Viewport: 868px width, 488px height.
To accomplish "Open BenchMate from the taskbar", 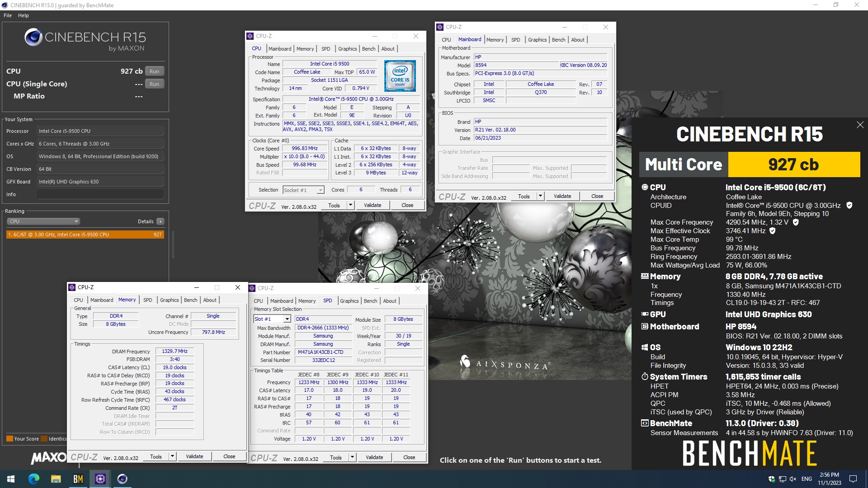I will click(x=78, y=479).
